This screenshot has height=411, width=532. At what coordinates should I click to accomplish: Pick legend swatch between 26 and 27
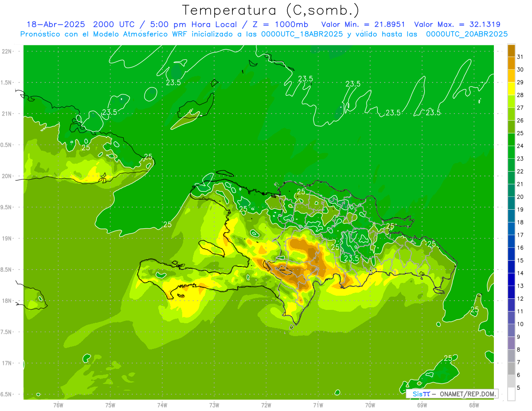click(x=511, y=114)
